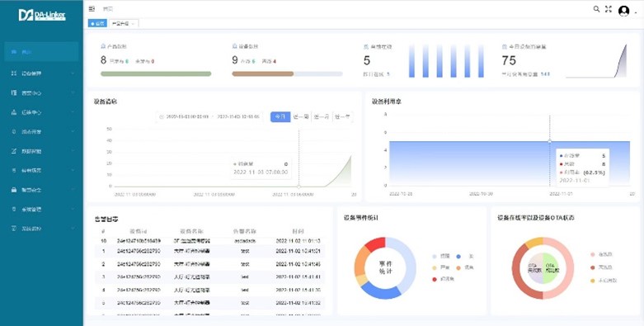
Task: Select the highlighted home item in sidebar
Action: tap(41, 52)
